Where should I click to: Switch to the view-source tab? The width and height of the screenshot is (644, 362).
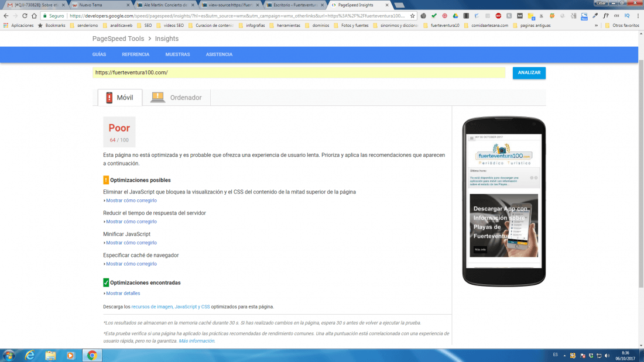pos(231,5)
